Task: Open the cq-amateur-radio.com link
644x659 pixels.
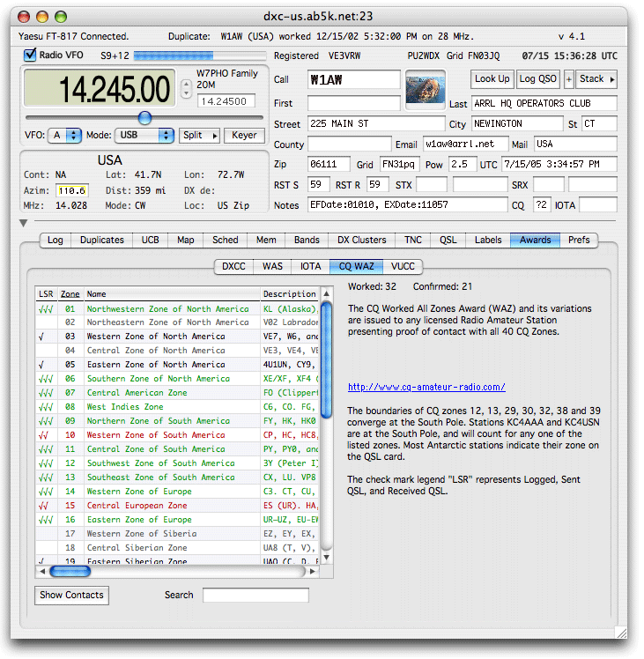Action: 426,387
